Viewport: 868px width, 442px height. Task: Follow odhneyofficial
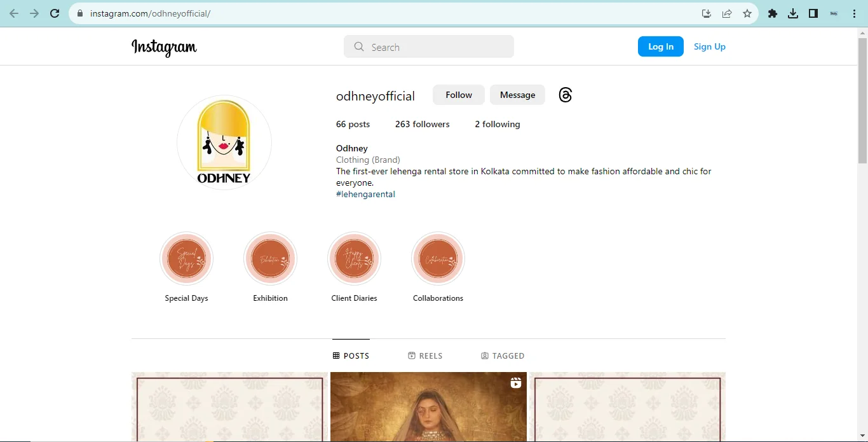coord(459,95)
